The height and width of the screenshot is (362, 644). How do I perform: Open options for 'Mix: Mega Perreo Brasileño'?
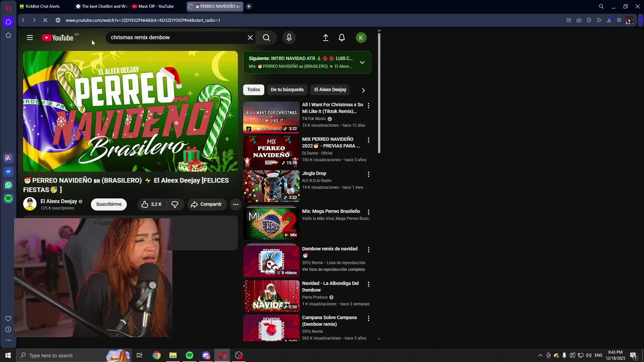coord(368,212)
